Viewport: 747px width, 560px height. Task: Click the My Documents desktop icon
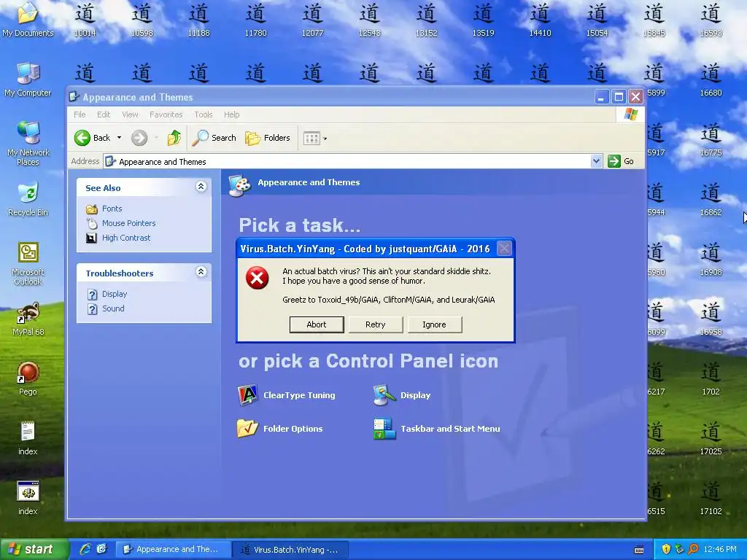pyautogui.click(x=28, y=20)
